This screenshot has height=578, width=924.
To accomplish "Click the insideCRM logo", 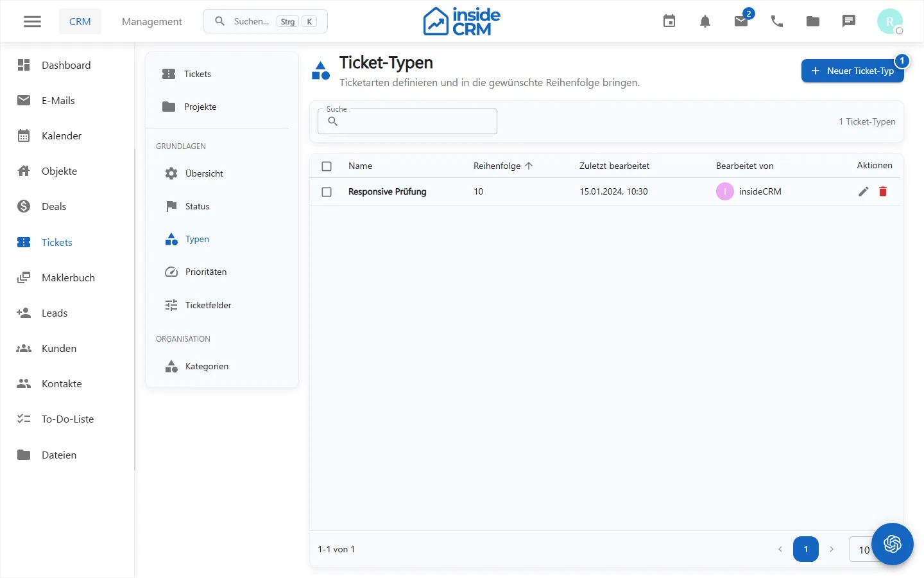I will [x=461, y=21].
